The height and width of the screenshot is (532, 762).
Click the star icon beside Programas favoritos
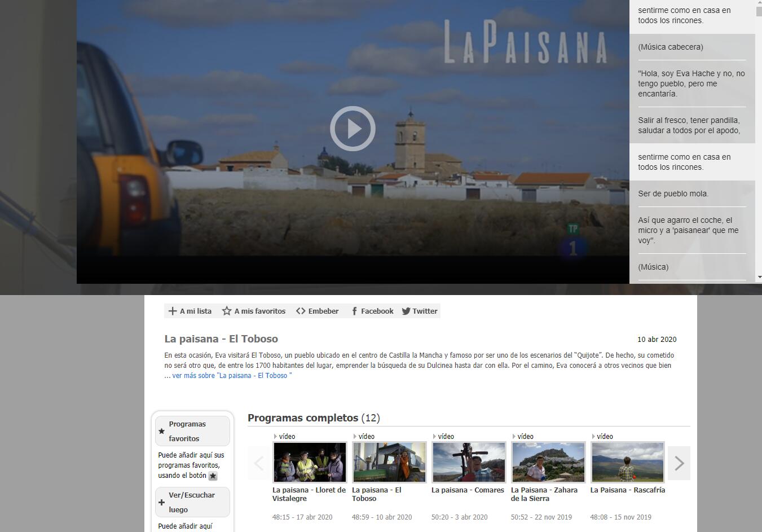click(162, 432)
